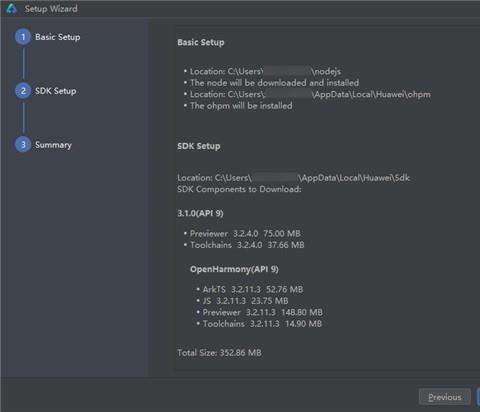The width and height of the screenshot is (480, 412).
Task: Select the step 1 circle icon
Action: point(23,37)
